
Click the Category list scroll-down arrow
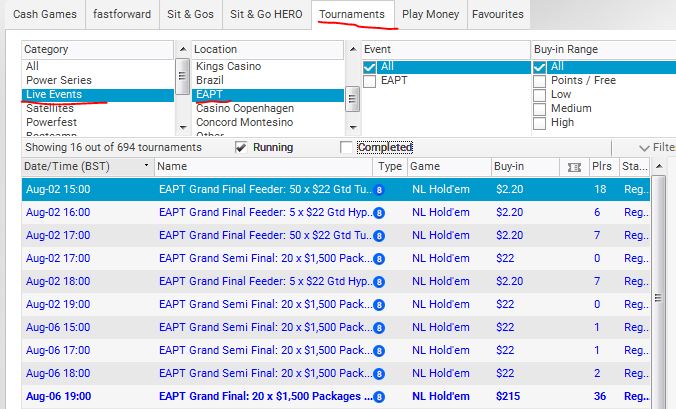[183, 128]
